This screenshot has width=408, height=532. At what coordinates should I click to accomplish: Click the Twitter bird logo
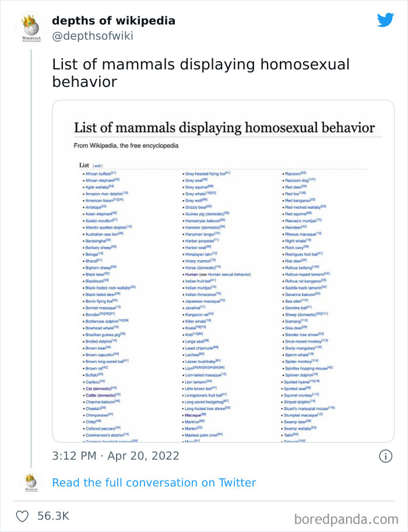pyautogui.click(x=385, y=20)
